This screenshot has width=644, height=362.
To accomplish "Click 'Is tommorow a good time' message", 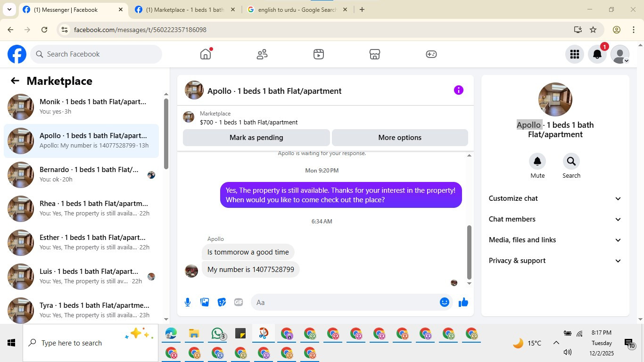I will (x=248, y=252).
